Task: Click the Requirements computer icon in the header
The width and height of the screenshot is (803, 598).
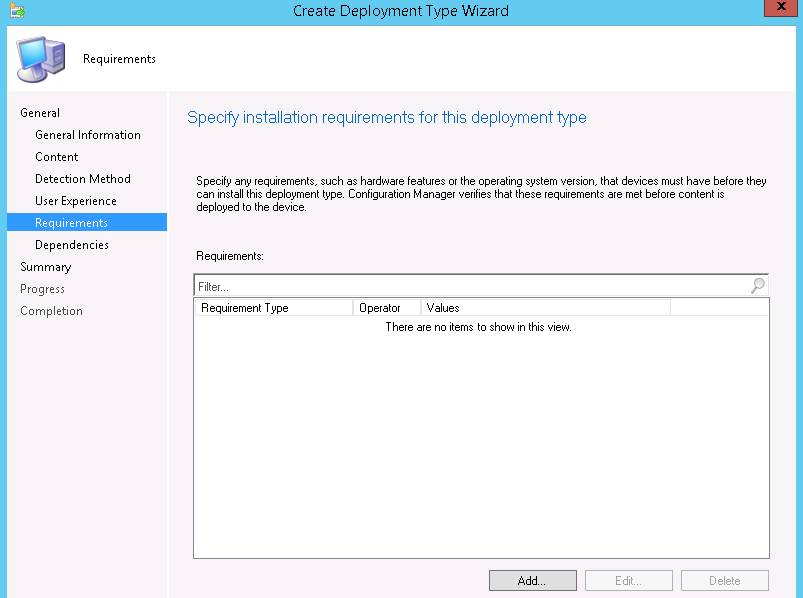Action: pyautogui.click(x=38, y=58)
